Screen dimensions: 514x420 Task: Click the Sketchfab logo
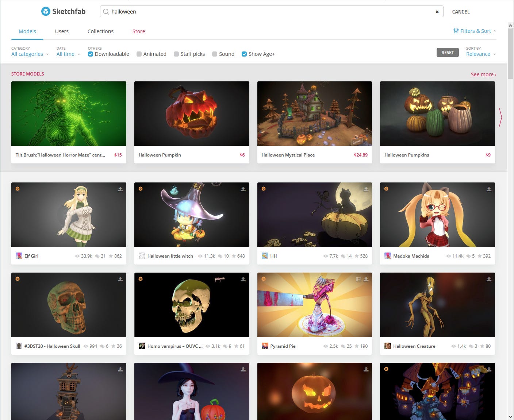63,11
